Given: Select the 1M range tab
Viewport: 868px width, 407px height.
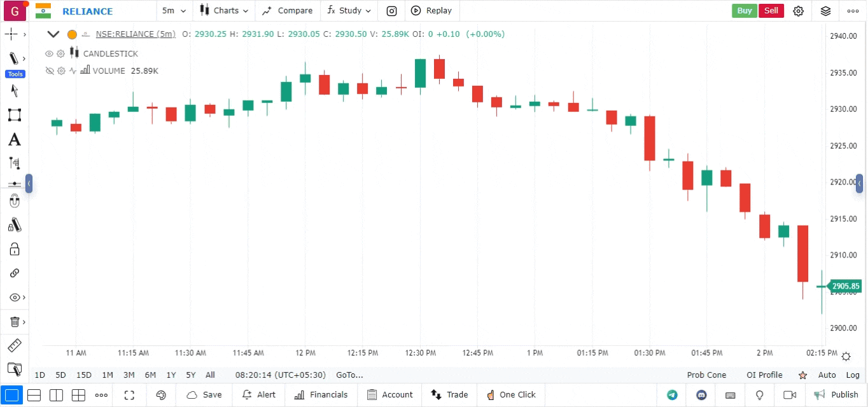Looking at the screenshot, I should pyautogui.click(x=108, y=375).
